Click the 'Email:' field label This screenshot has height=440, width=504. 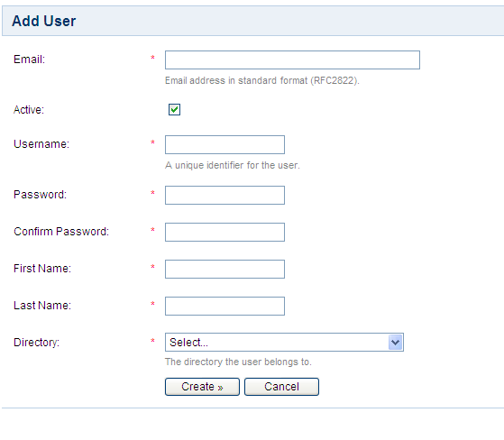(x=29, y=60)
